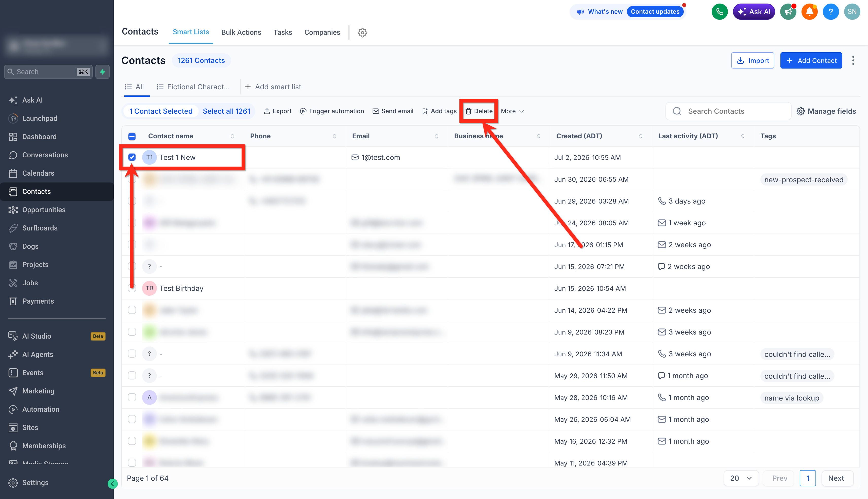Open the 20 per page dropdown
Image resolution: width=868 pixels, height=499 pixels.
click(741, 478)
